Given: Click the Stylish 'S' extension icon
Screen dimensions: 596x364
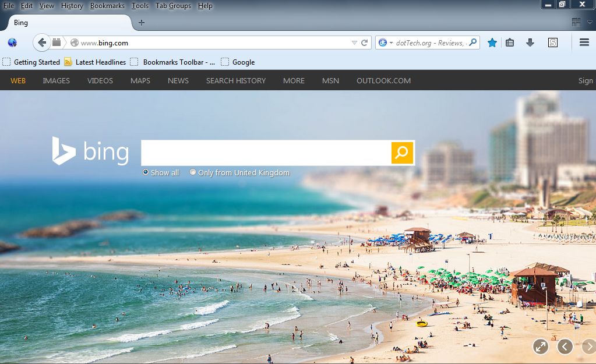Looking at the screenshot, I should pos(552,43).
